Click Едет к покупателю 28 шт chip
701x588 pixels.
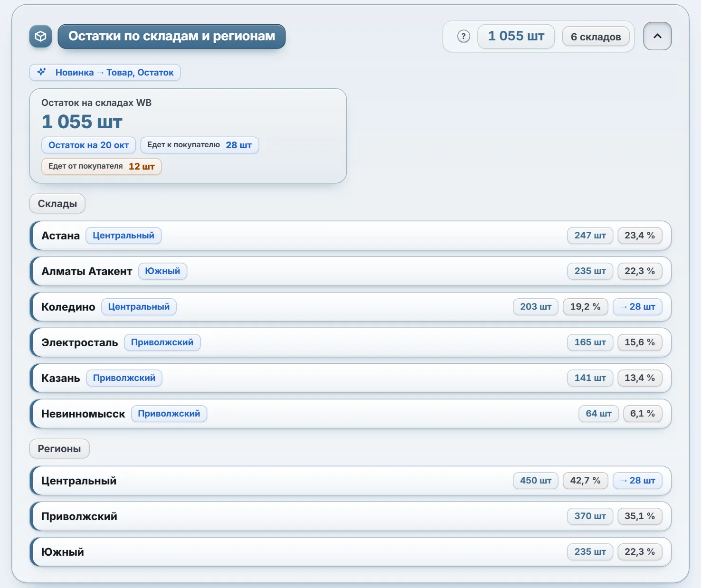tap(199, 145)
